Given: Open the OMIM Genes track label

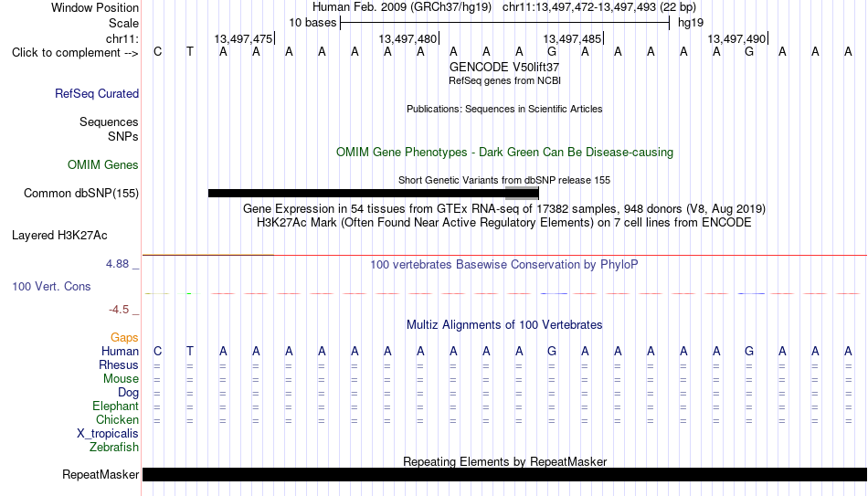Looking at the screenshot, I should [103, 165].
